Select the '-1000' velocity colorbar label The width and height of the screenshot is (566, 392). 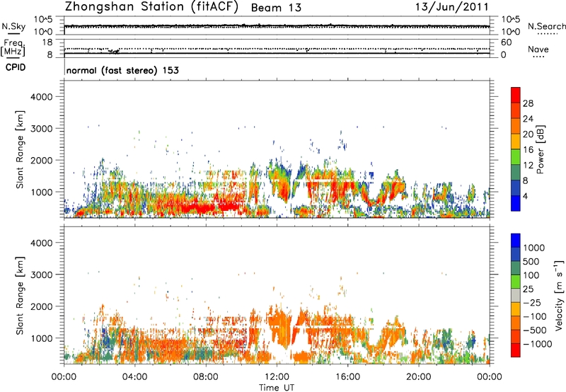[x=537, y=344]
